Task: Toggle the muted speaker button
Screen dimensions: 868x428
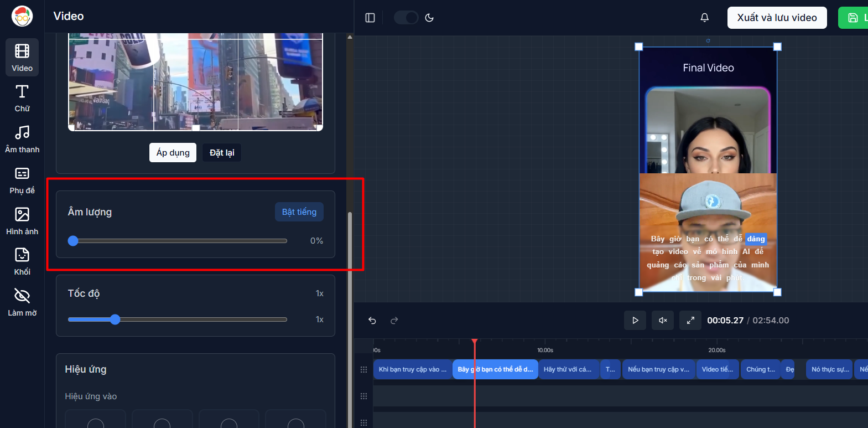Action: pyautogui.click(x=663, y=321)
